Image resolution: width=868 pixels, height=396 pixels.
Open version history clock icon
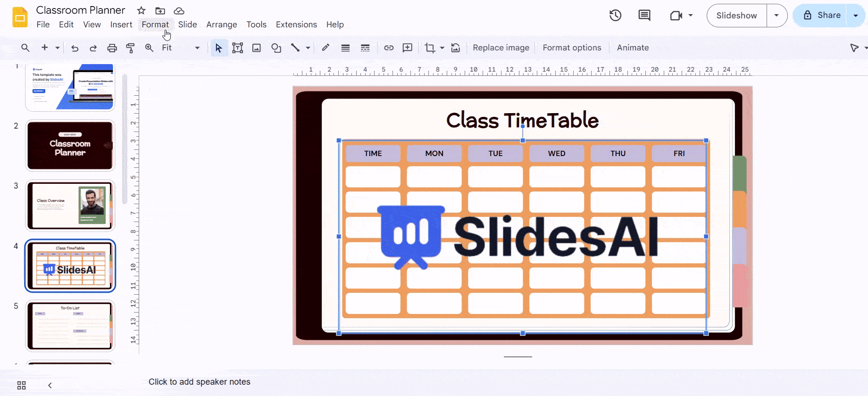coord(615,16)
